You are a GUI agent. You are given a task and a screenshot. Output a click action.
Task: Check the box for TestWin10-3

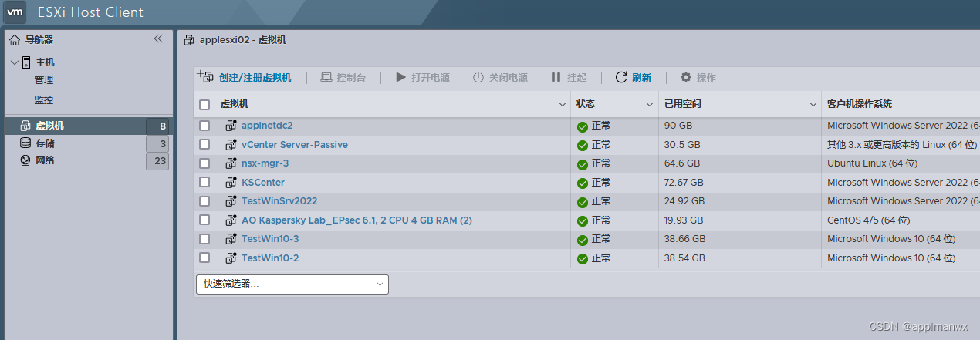(x=204, y=239)
